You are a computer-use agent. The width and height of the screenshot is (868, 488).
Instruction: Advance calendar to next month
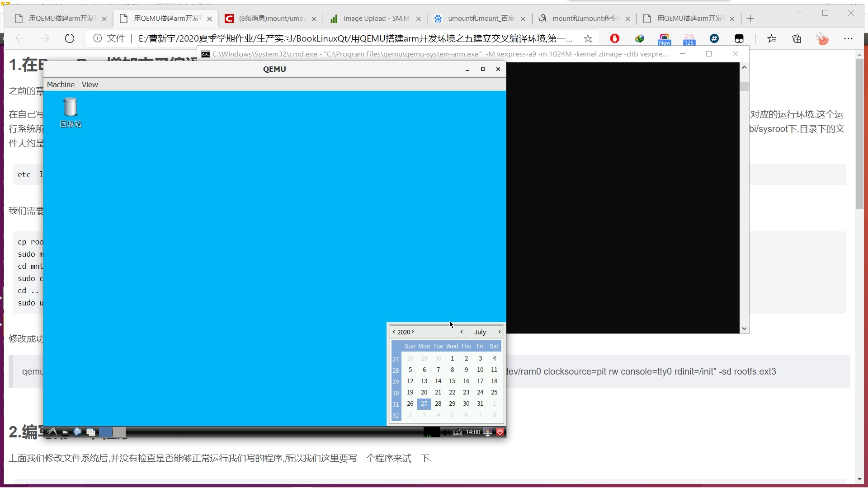499,332
